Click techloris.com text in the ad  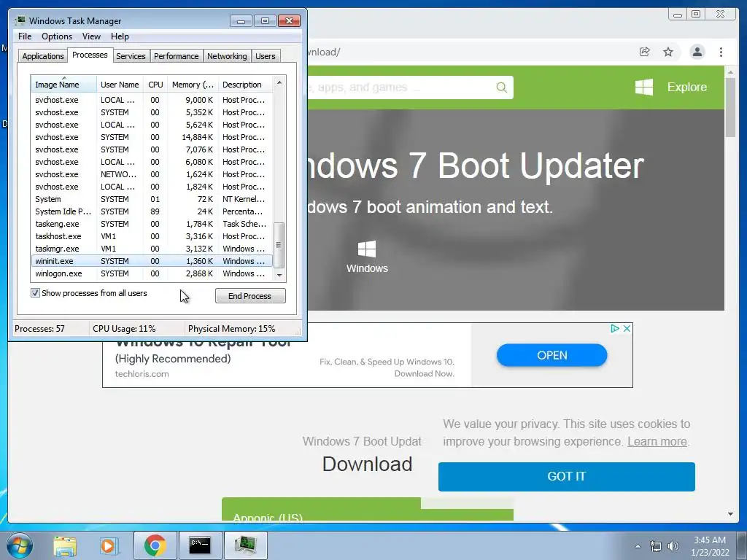click(142, 374)
